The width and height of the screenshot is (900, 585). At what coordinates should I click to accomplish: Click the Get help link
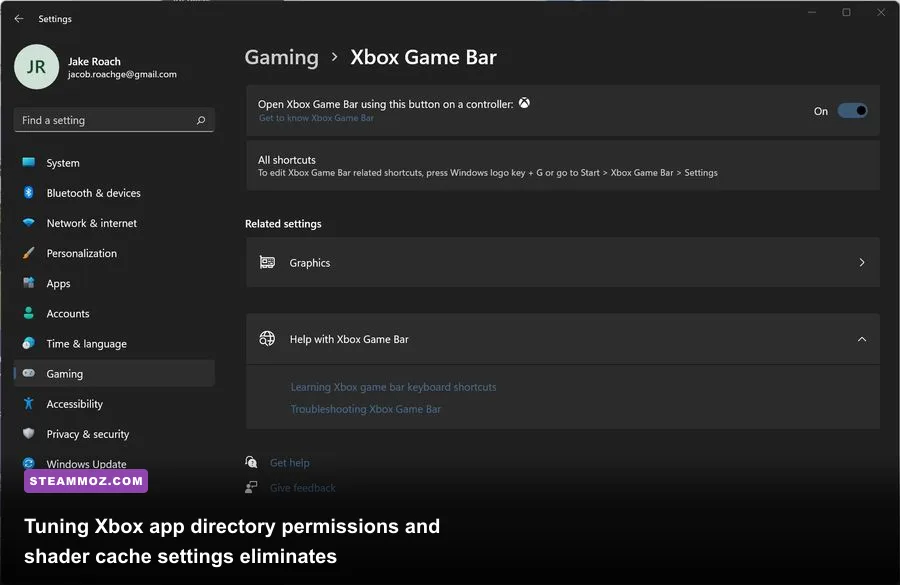click(x=289, y=463)
